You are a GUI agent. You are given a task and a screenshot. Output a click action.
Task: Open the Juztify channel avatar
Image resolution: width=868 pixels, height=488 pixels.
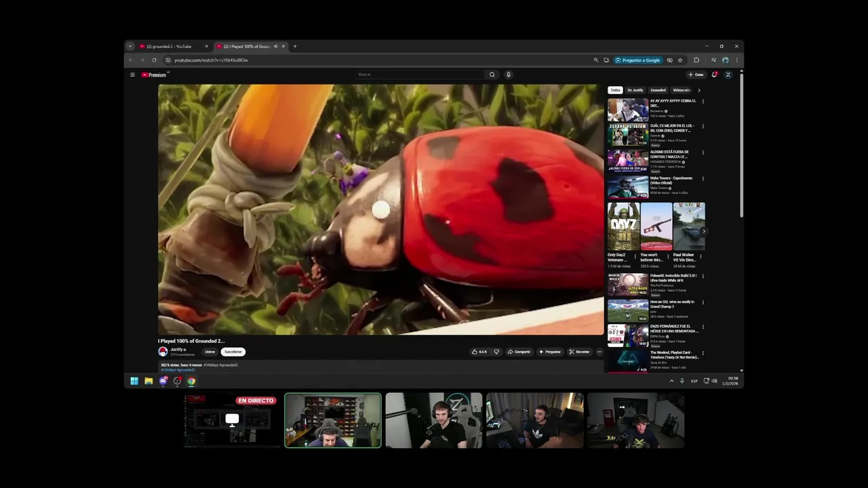coord(163,351)
